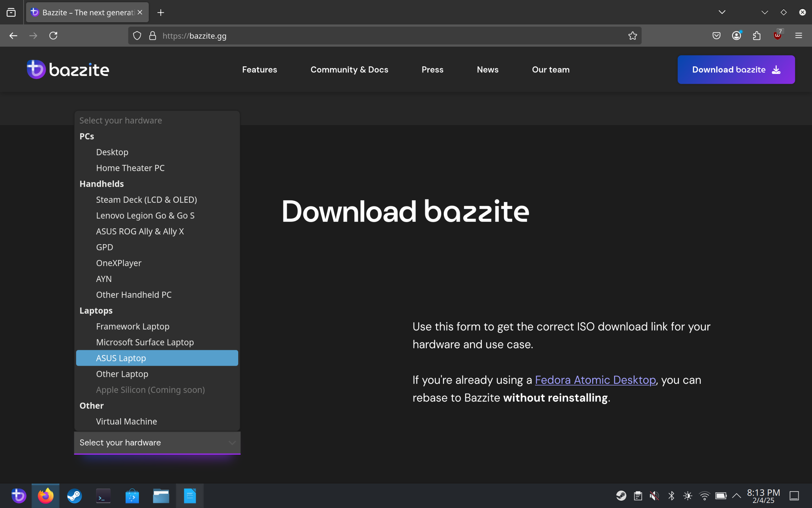
Task: Open the tracking protection shield icon
Action: click(x=137, y=36)
